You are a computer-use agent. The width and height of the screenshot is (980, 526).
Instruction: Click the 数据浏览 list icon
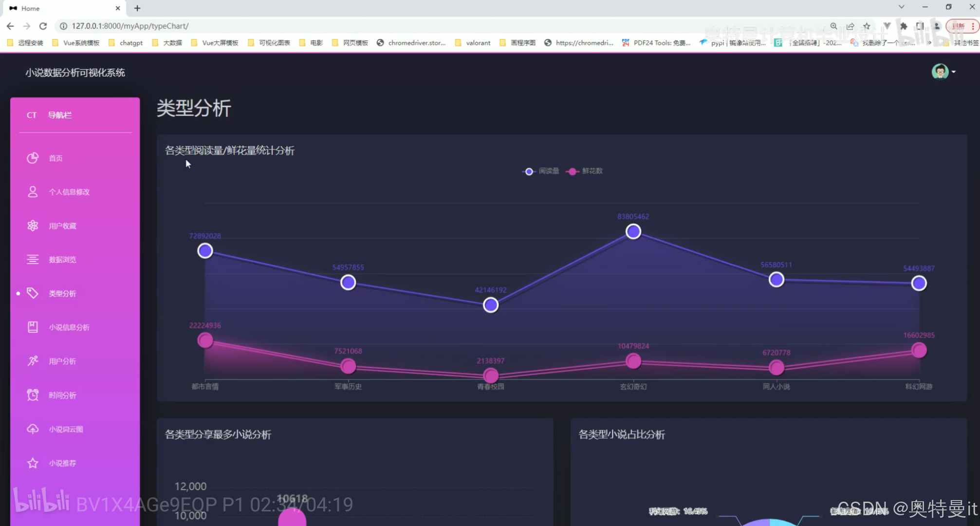tap(33, 259)
